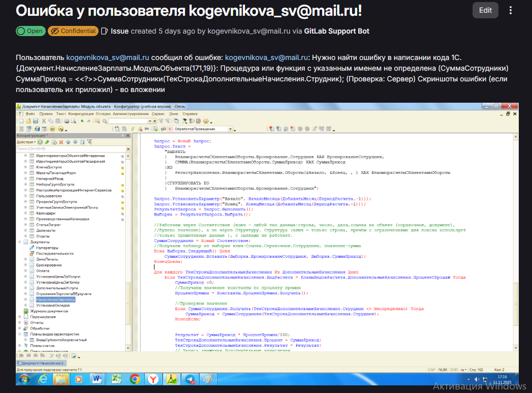The height and width of the screenshot is (393, 532).
Task: Open the Справка menu in the Configurator
Action: (x=190, y=114)
